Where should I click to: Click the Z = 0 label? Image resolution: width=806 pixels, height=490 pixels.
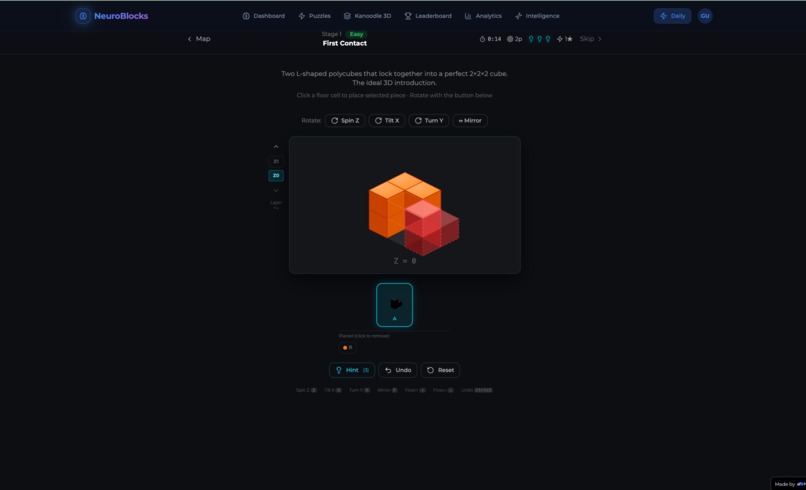[x=405, y=261]
